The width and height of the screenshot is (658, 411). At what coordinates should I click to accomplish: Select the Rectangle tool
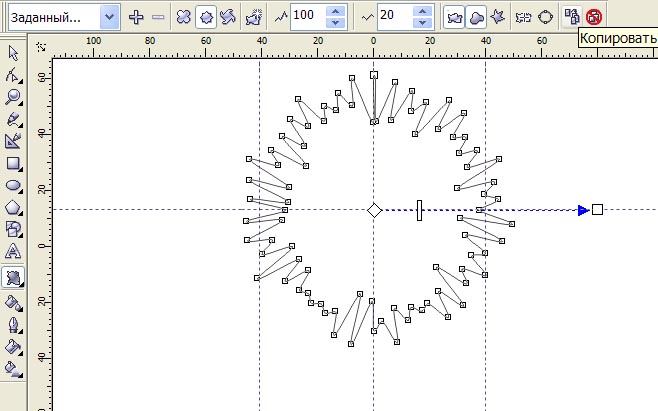[x=13, y=163]
